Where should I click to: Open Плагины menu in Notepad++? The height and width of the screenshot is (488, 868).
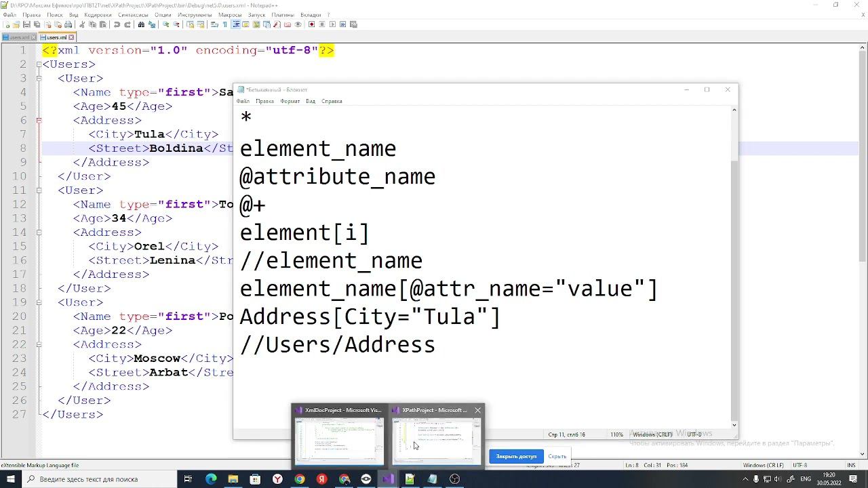tap(282, 14)
